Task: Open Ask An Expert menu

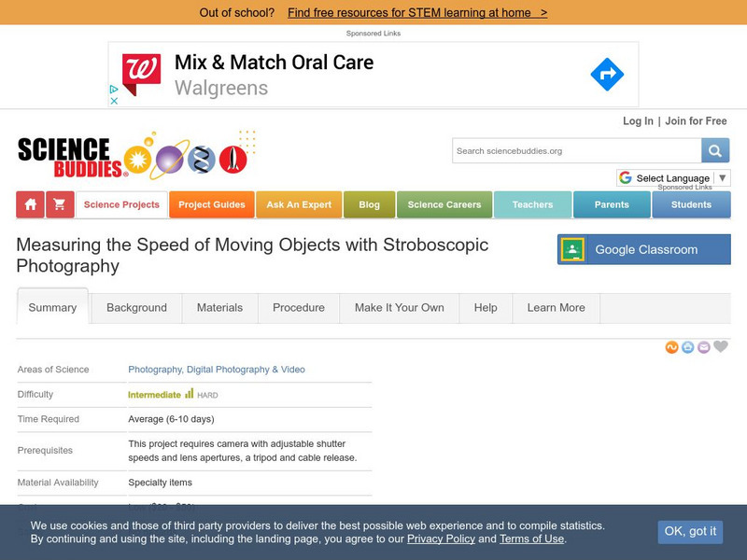Action: (x=299, y=204)
